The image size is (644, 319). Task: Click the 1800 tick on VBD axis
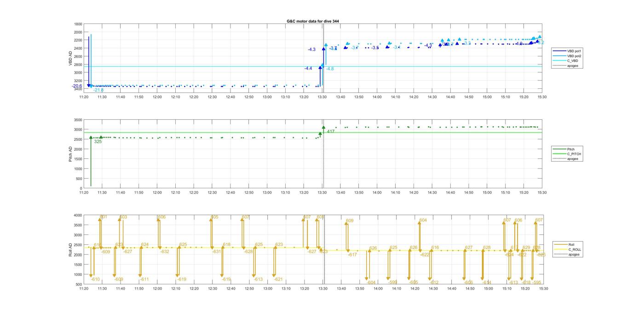pos(78,24)
